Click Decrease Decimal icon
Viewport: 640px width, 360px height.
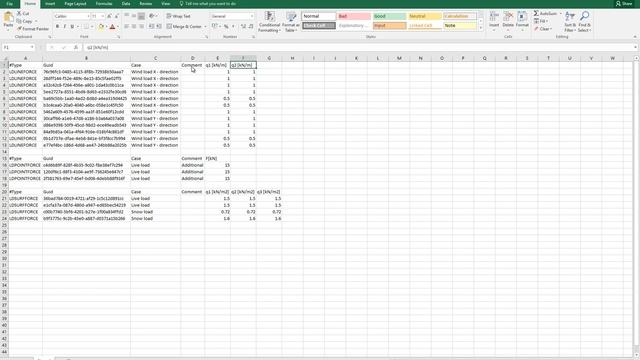point(251,27)
